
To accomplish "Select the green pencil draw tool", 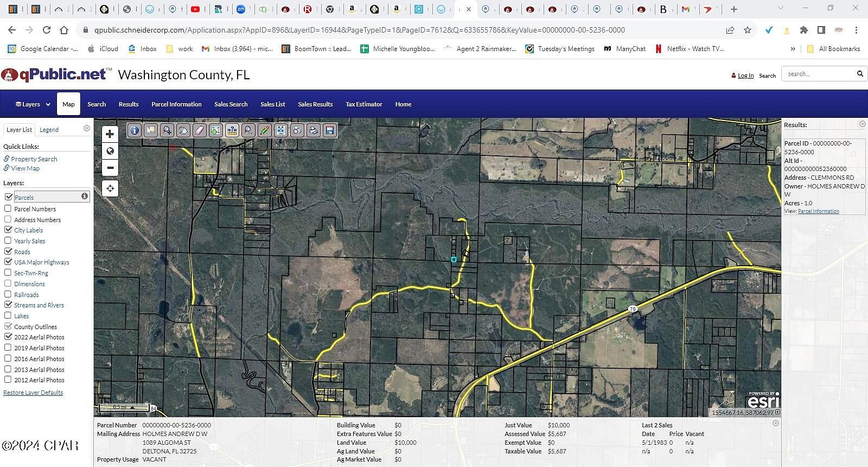I will [265, 130].
